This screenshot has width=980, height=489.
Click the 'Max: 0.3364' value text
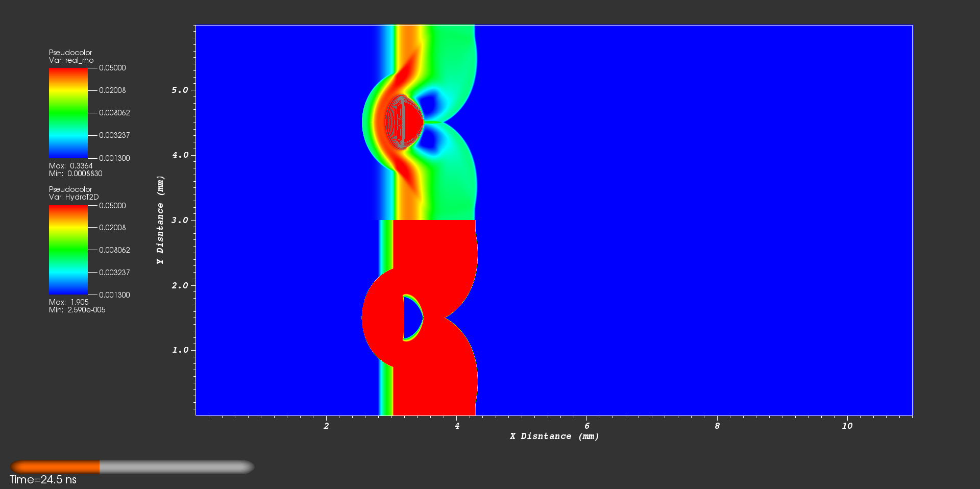71,166
